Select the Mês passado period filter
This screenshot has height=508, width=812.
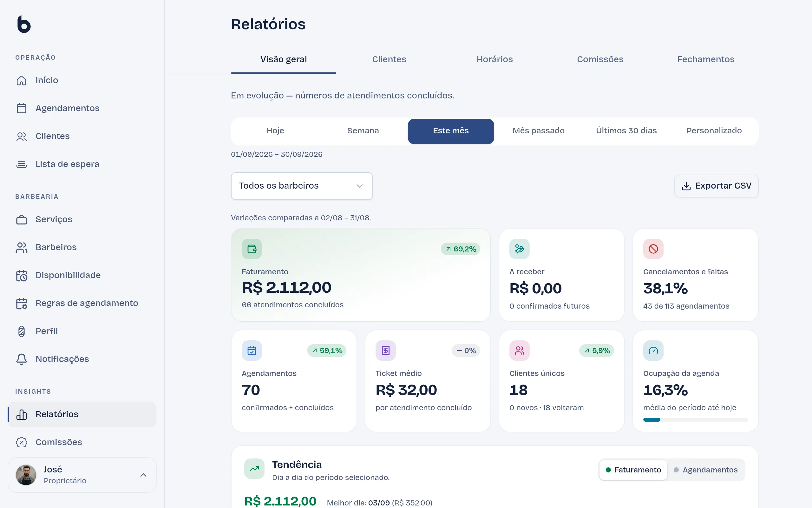coord(539,131)
